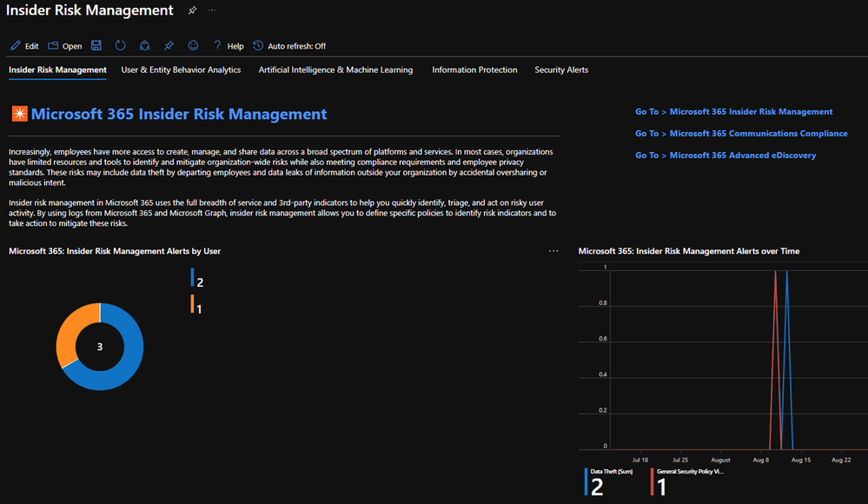This screenshot has width=868, height=504.
Task: Select the orange legend entry with value 1
Action: pos(196,305)
